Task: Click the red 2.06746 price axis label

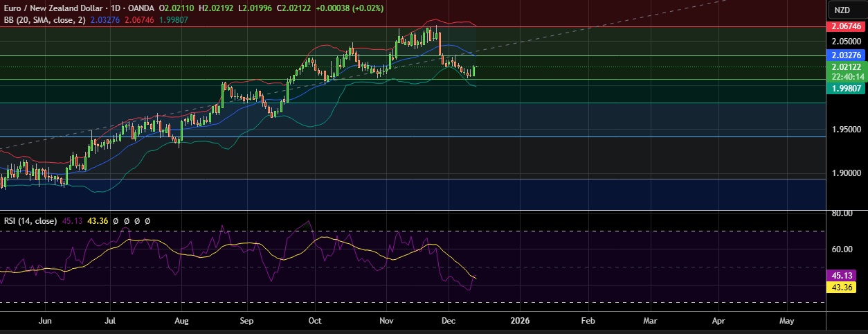Action: click(x=846, y=26)
